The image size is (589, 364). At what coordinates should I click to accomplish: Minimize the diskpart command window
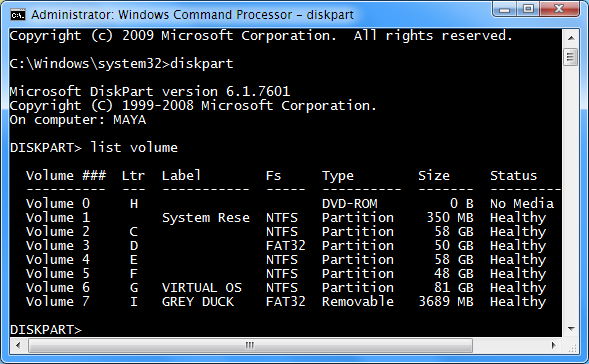504,9
